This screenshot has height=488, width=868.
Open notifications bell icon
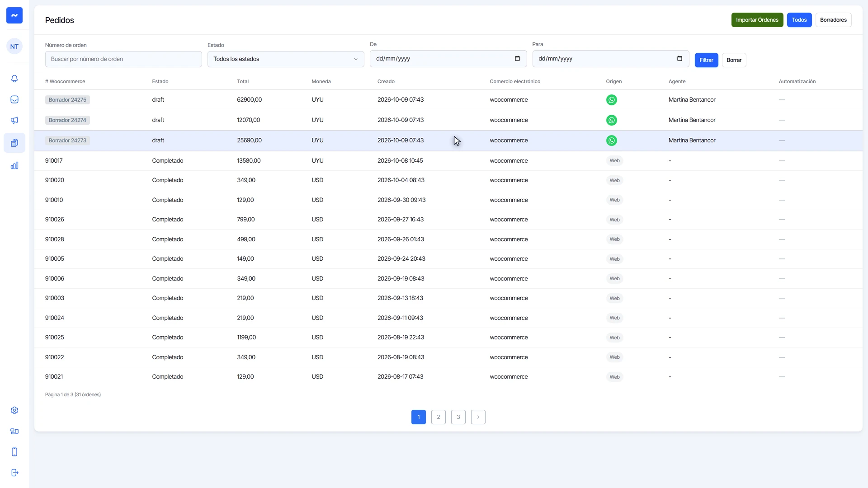point(14,79)
